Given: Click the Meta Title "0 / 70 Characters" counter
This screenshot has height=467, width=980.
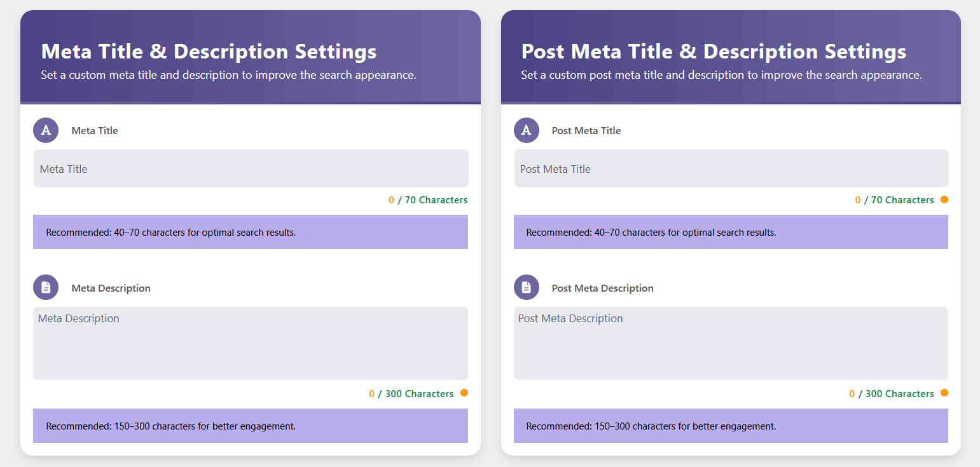Looking at the screenshot, I should click(428, 200).
